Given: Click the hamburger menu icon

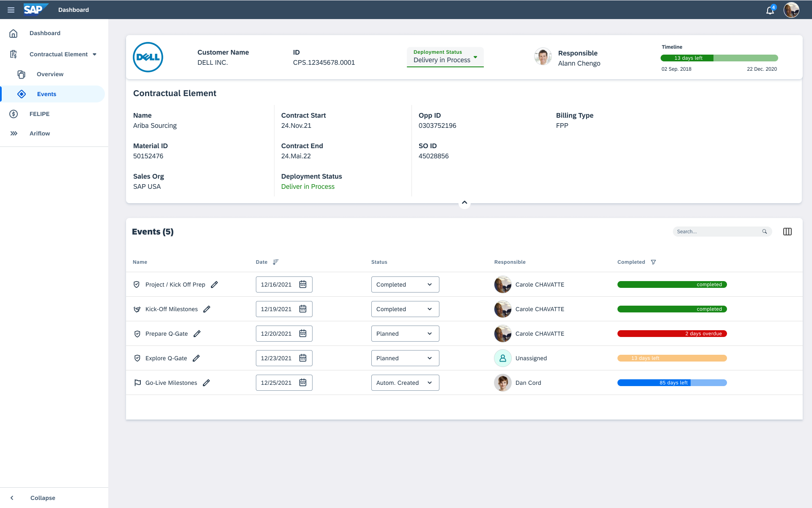Looking at the screenshot, I should pyautogui.click(x=11, y=10).
